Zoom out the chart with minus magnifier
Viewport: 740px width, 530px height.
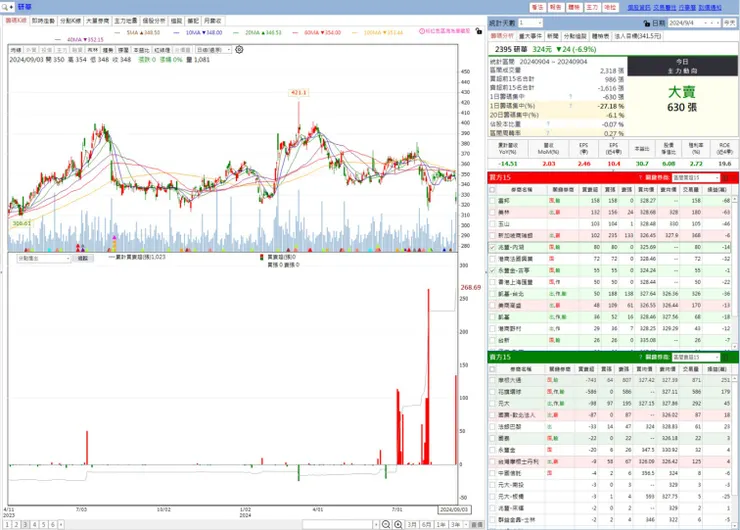click(386, 524)
